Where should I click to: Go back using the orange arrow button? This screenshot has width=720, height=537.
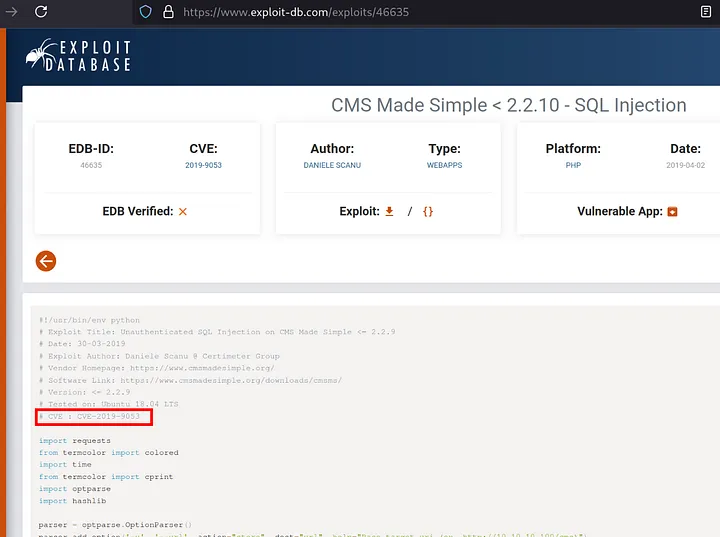point(46,261)
